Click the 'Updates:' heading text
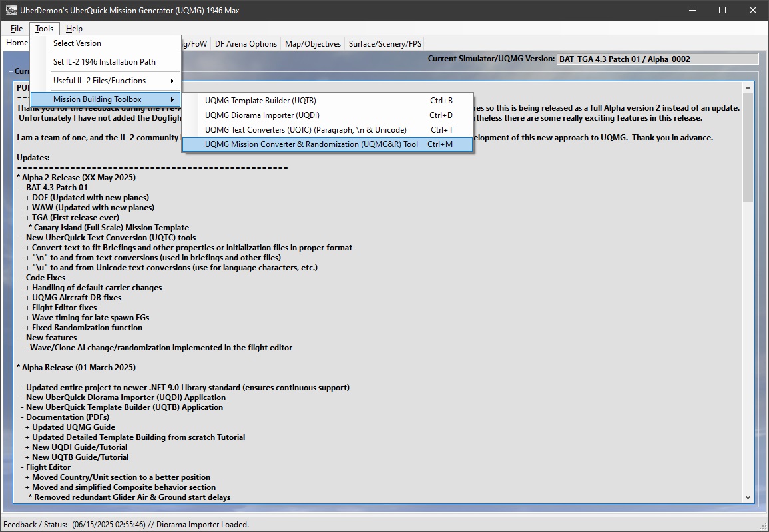 click(33, 157)
